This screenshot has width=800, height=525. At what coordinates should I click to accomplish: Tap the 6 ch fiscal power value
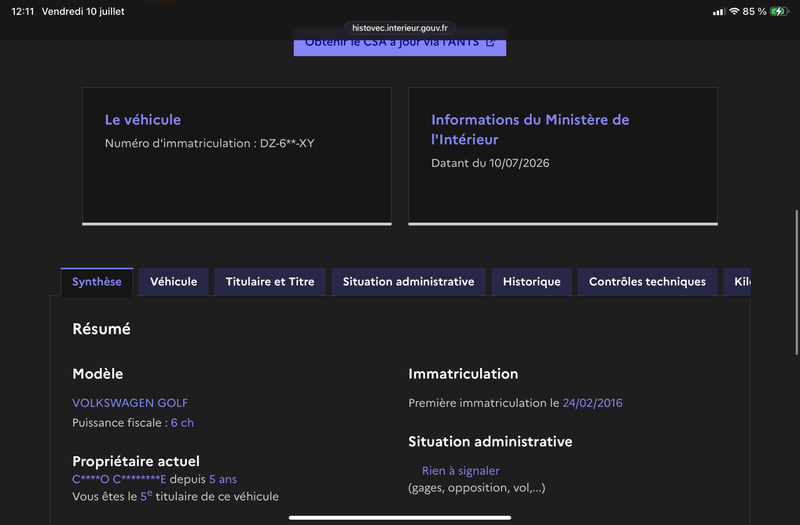click(182, 423)
